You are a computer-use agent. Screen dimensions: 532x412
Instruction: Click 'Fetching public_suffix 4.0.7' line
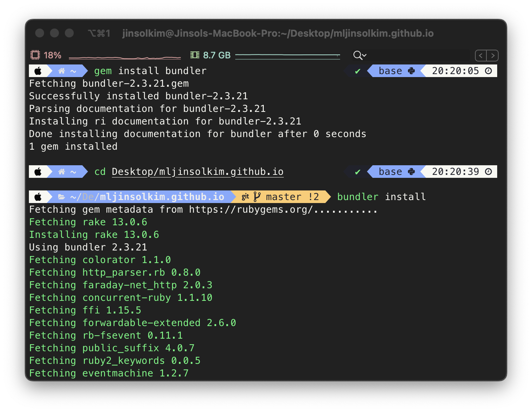(x=112, y=348)
